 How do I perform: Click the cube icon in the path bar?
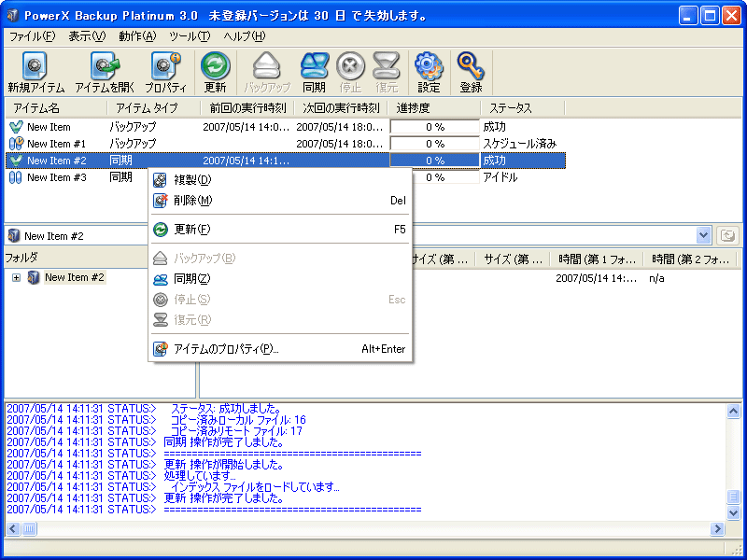coord(14,236)
